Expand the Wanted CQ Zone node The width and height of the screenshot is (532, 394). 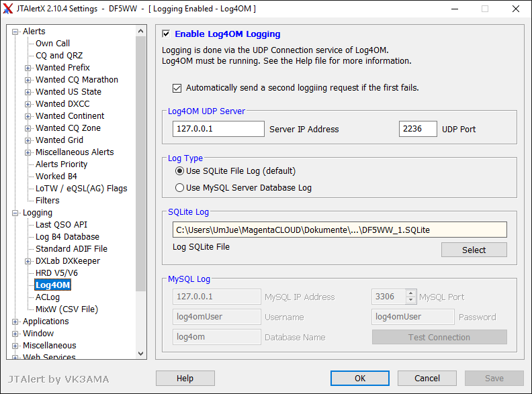tap(28, 128)
